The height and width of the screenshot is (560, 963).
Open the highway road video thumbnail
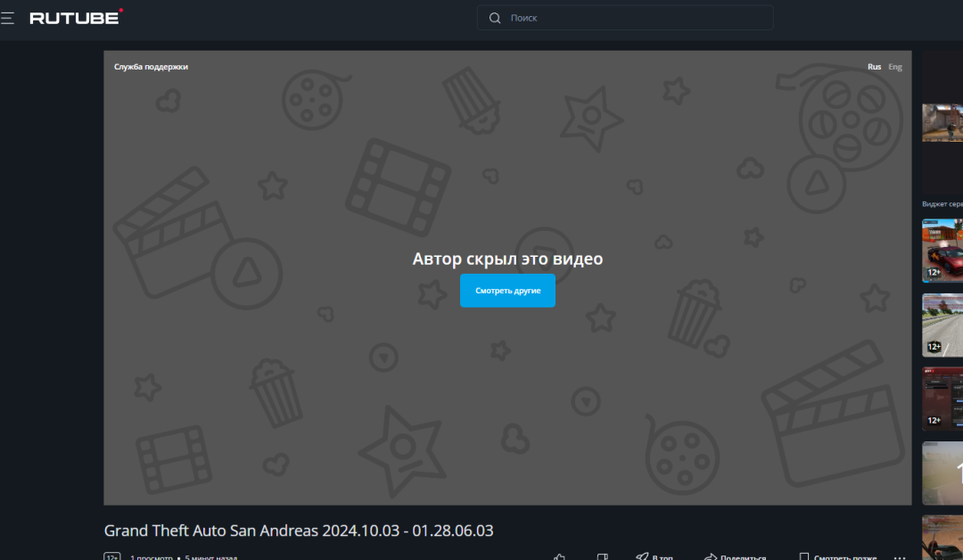942,325
